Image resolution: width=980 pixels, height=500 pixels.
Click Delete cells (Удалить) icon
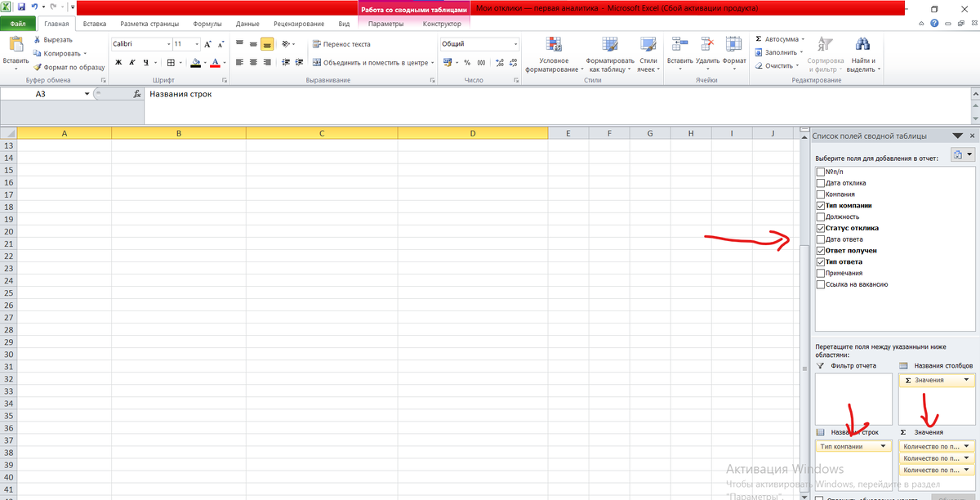(707, 46)
